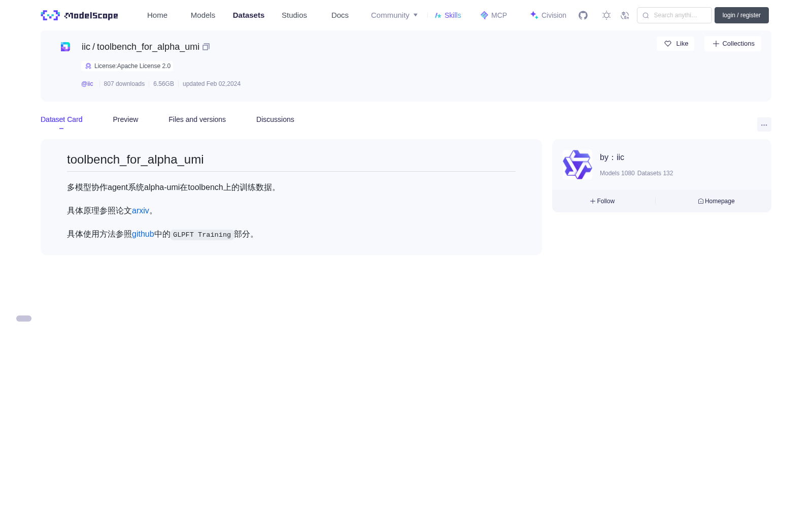Open the Studios nav item
The width and height of the screenshot is (812, 508).
point(294,15)
